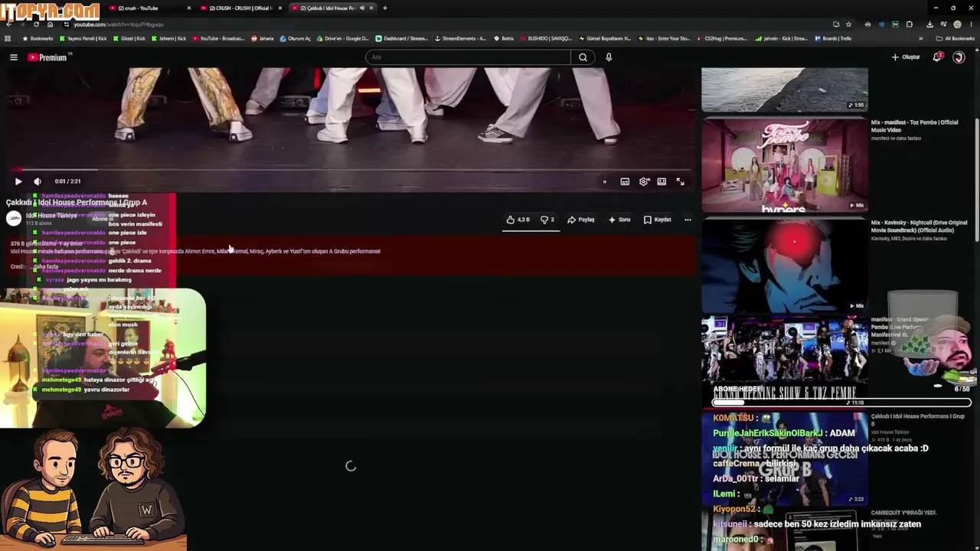
Task: Open the browser downloads icon
Action: [929, 24]
